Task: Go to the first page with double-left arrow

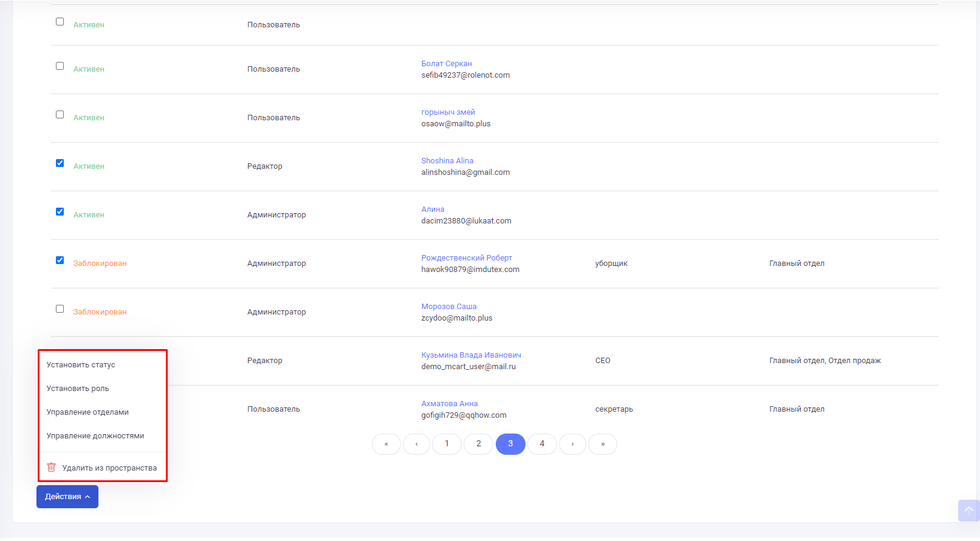Action: pos(386,444)
